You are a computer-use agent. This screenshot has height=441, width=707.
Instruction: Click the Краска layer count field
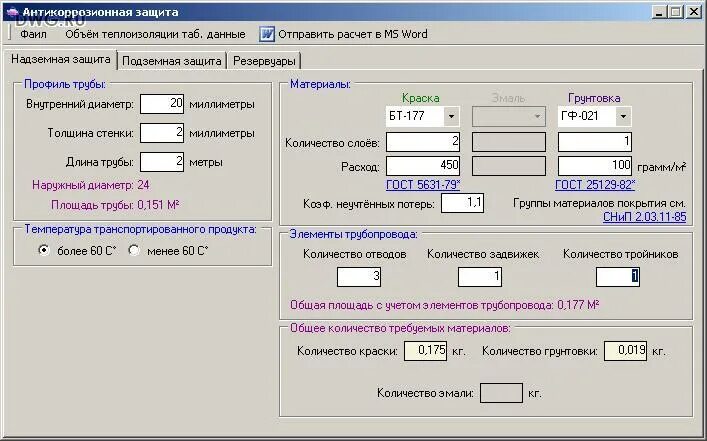click(423, 142)
